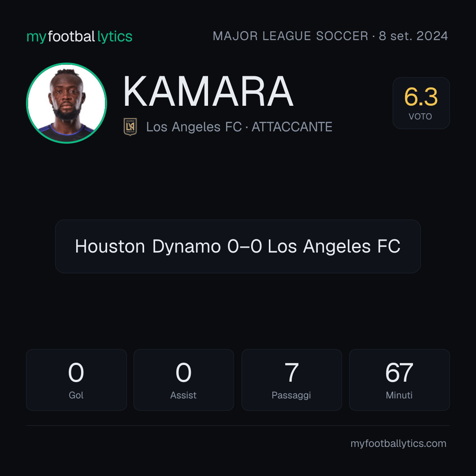Visit the myfootballytics.com footer link

[398, 443]
